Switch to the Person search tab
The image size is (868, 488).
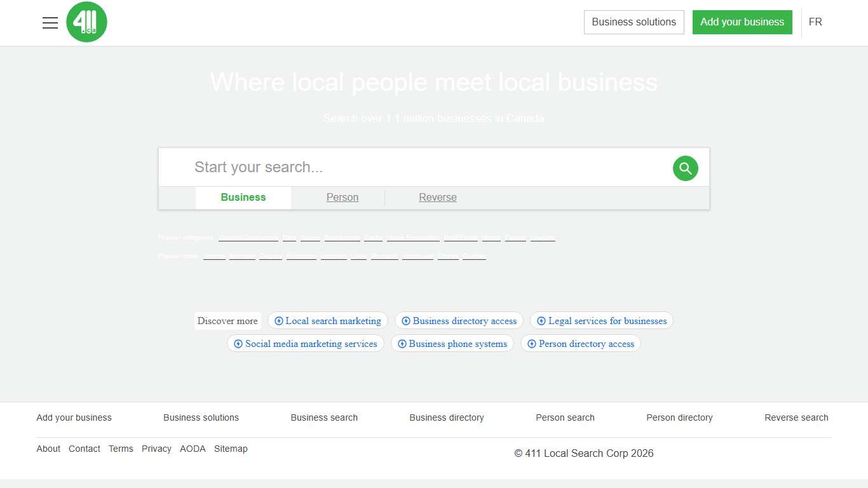342,197
